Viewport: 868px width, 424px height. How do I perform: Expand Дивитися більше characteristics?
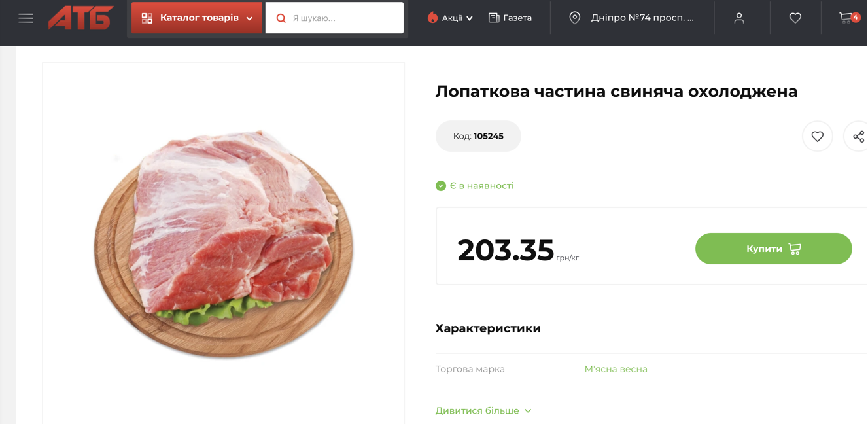(483, 410)
